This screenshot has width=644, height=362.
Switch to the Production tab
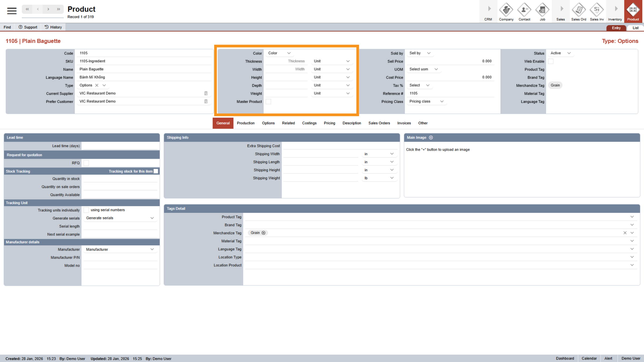click(x=246, y=123)
